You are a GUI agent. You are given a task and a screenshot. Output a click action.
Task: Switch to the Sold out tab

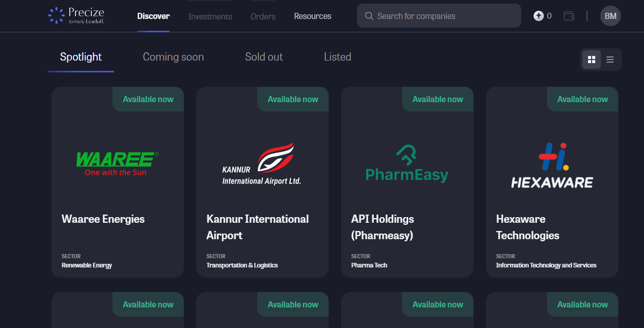coord(264,57)
